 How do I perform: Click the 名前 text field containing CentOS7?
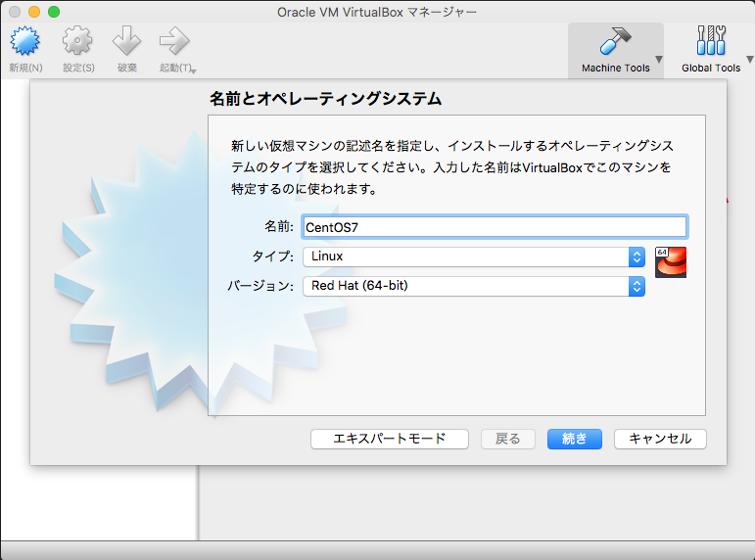pyautogui.click(x=495, y=227)
